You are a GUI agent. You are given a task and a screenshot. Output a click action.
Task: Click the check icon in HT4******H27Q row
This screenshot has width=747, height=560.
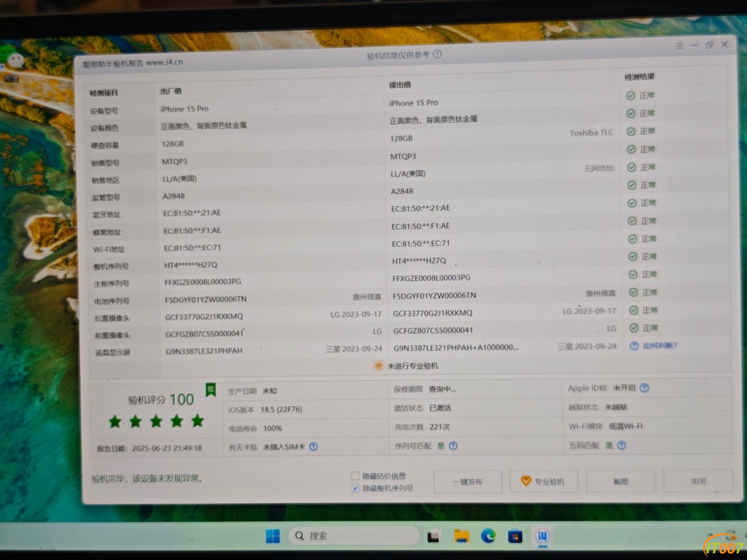[x=632, y=257]
